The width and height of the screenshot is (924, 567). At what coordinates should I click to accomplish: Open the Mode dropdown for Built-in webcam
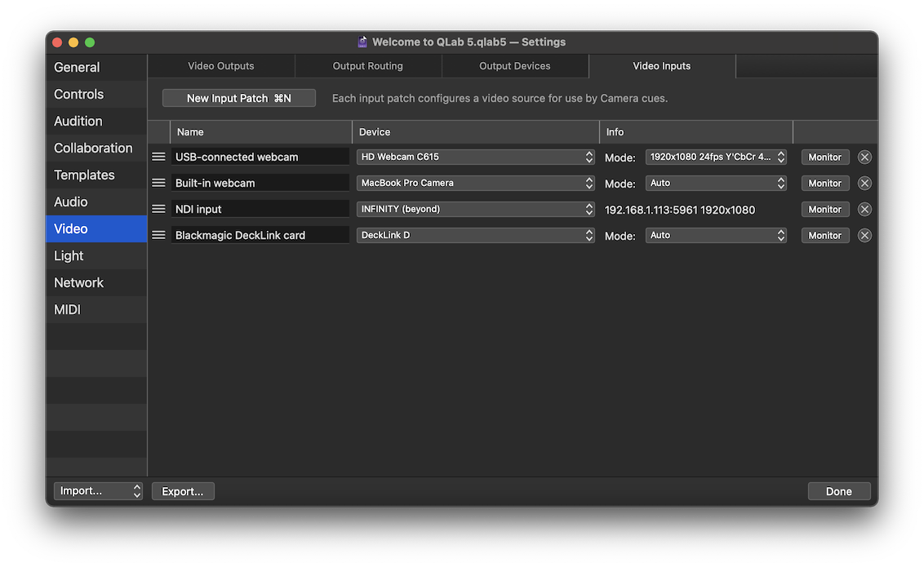pos(716,183)
